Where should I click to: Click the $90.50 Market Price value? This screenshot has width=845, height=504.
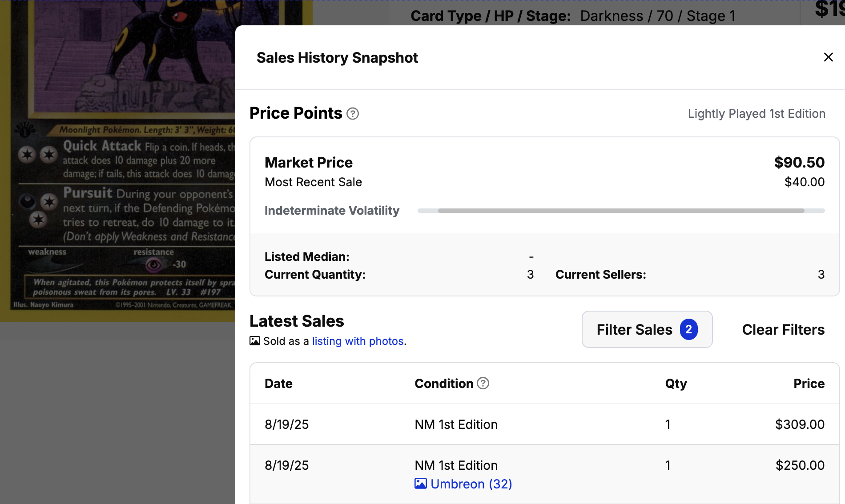click(x=799, y=162)
